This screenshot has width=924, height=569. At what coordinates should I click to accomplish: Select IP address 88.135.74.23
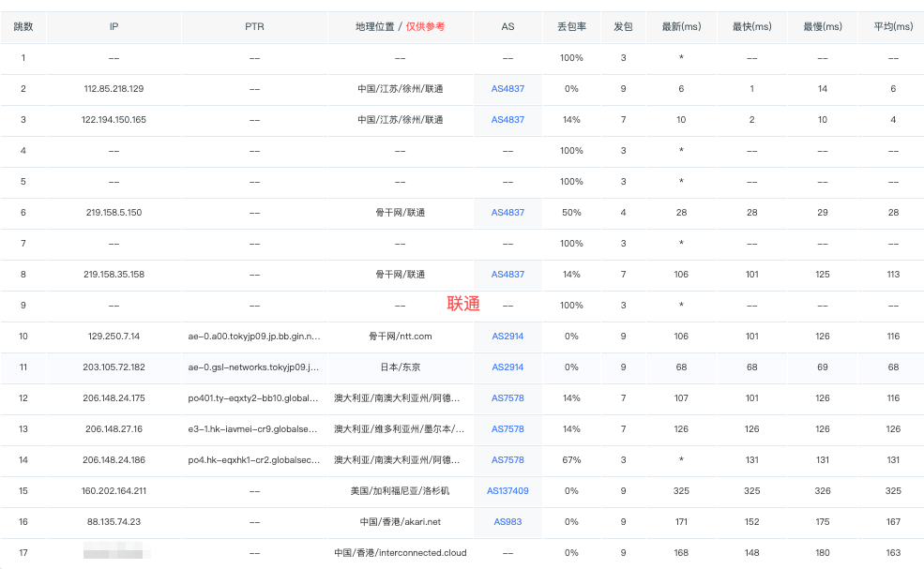pyautogui.click(x=114, y=522)
